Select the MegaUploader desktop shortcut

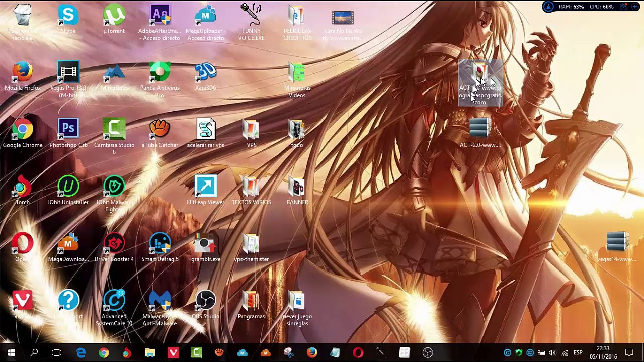pos(205,23)
